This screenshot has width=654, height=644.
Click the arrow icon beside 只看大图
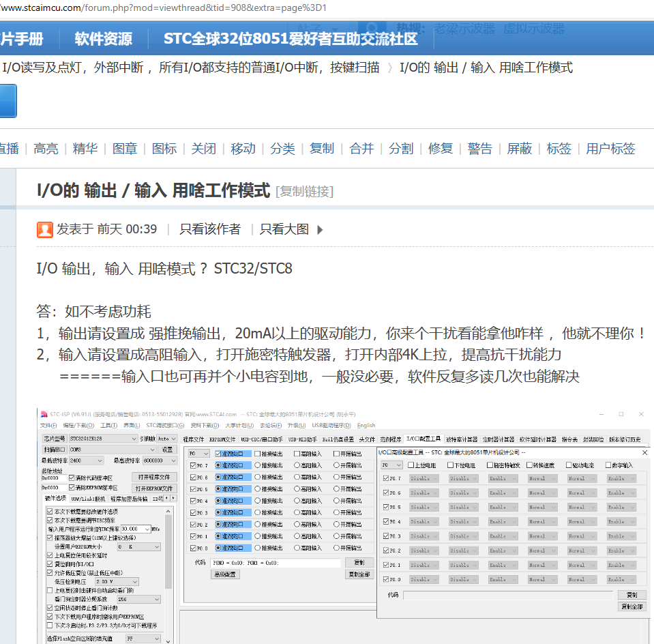[x=320, y=230]
